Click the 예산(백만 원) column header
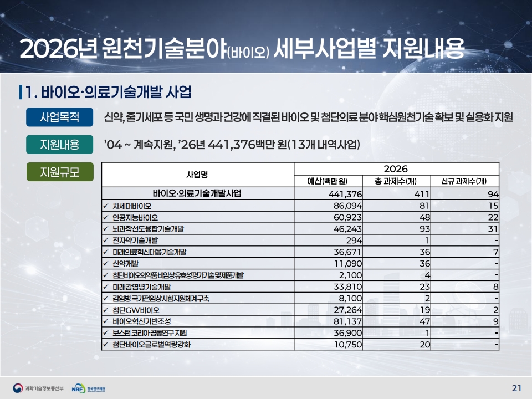Viewport: 532px width, 399px height. click(327, 181)
